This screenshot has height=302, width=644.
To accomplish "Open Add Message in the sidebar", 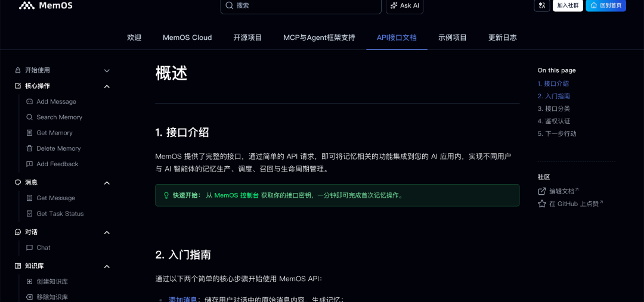I will (x=56, y=101).
